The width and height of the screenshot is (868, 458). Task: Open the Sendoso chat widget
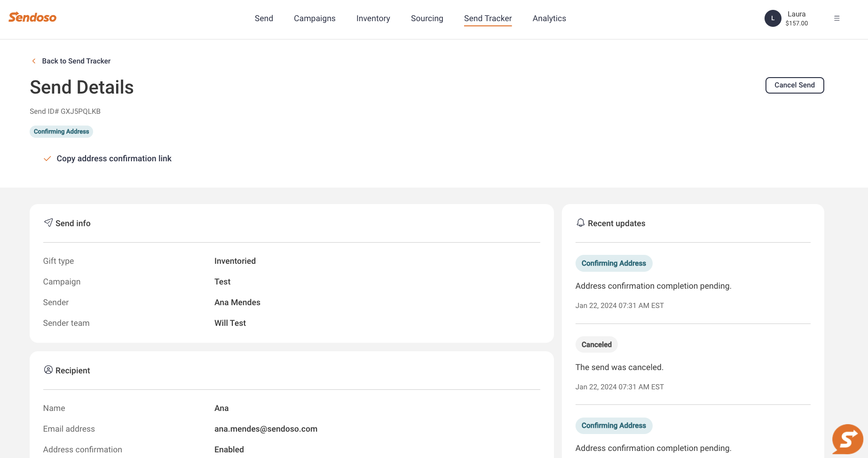point(847,439)
